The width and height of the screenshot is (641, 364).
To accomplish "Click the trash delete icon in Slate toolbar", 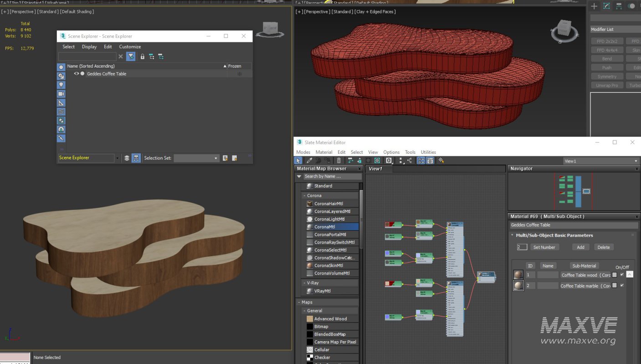I will 338,161.
